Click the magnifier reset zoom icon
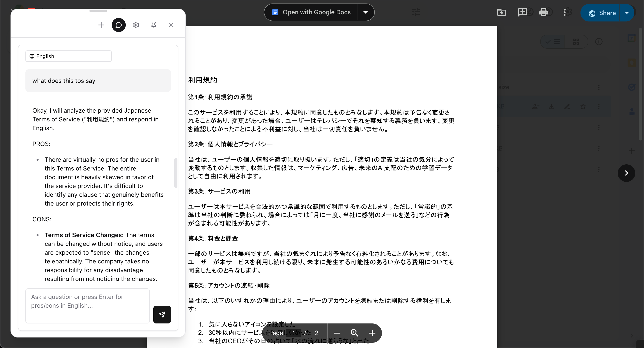644x348 pixels. 354,333
